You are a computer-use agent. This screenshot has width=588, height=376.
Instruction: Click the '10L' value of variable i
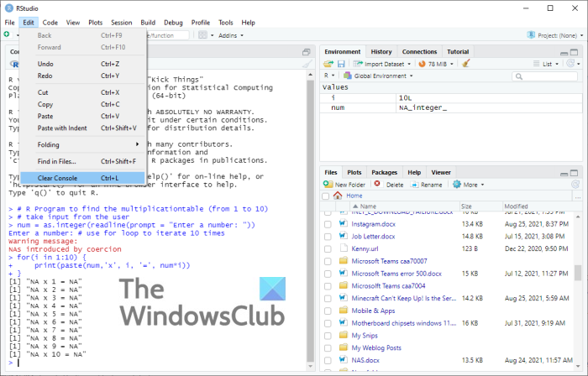click(x=405, y=97)
